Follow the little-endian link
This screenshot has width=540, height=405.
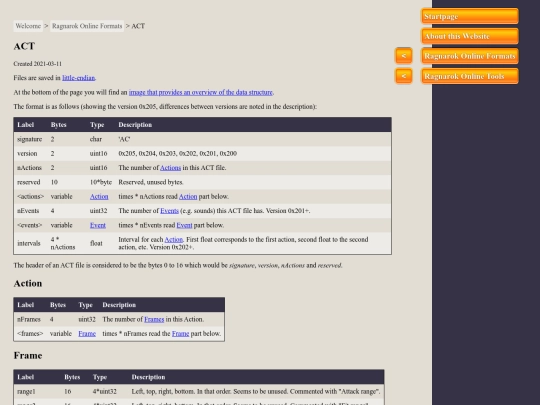tap(79, 78)
